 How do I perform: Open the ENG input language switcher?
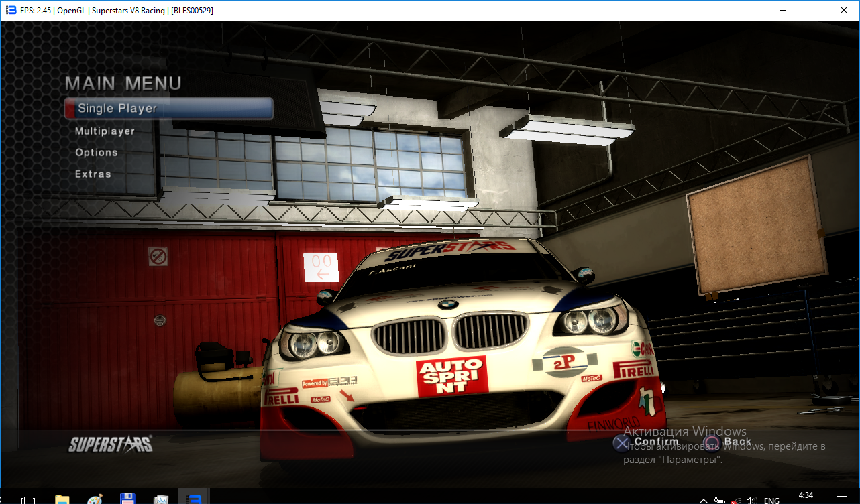(x=771, y=500)
